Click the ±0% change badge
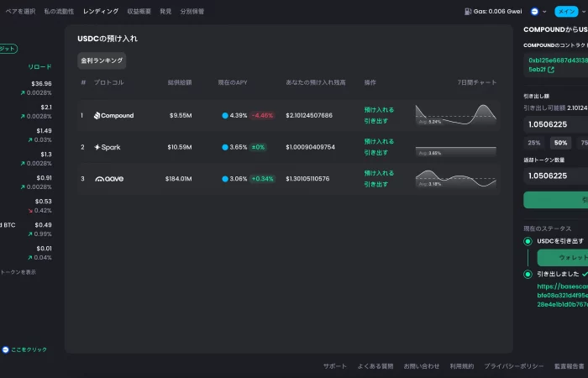The height and width of the screenshot is (378, 588). pos(259,147)
